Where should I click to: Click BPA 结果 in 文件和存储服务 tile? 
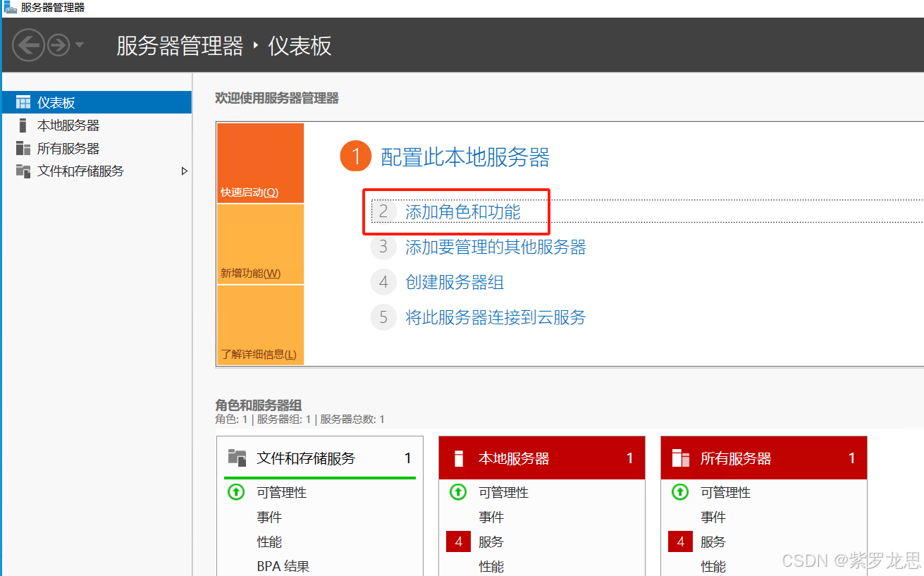[283, 566]
